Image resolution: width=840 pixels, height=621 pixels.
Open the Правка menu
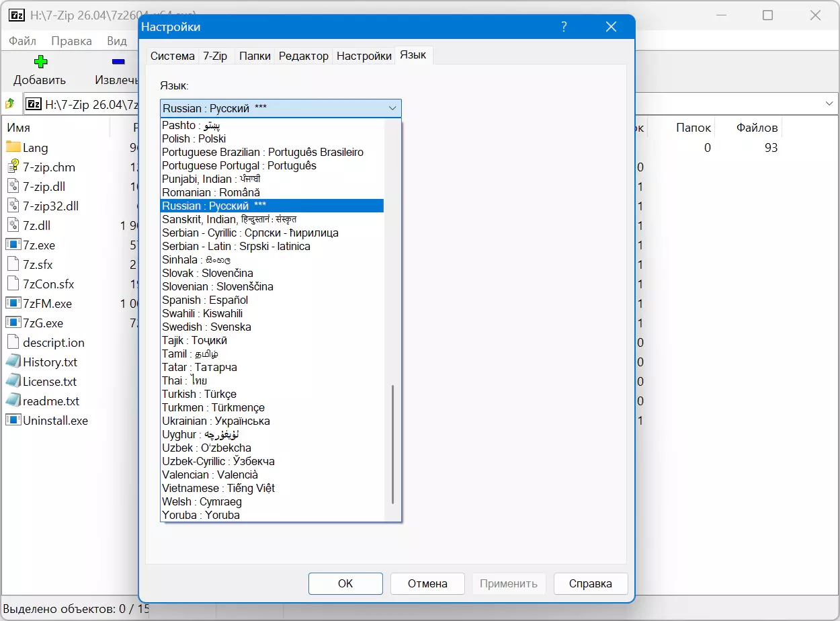71,41
